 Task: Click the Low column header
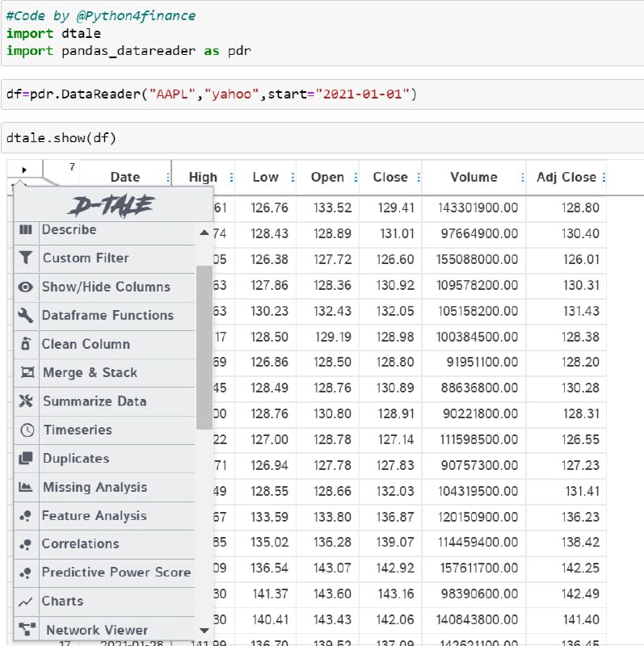(x=266, y=177)
